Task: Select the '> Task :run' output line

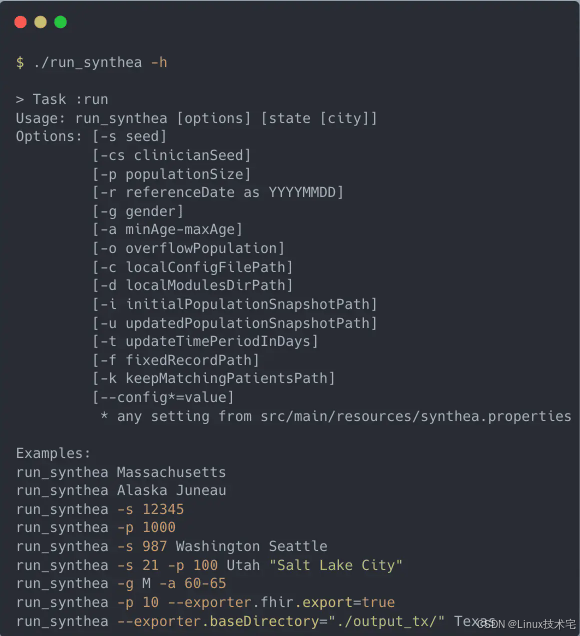Action: [x=62, y=99]
